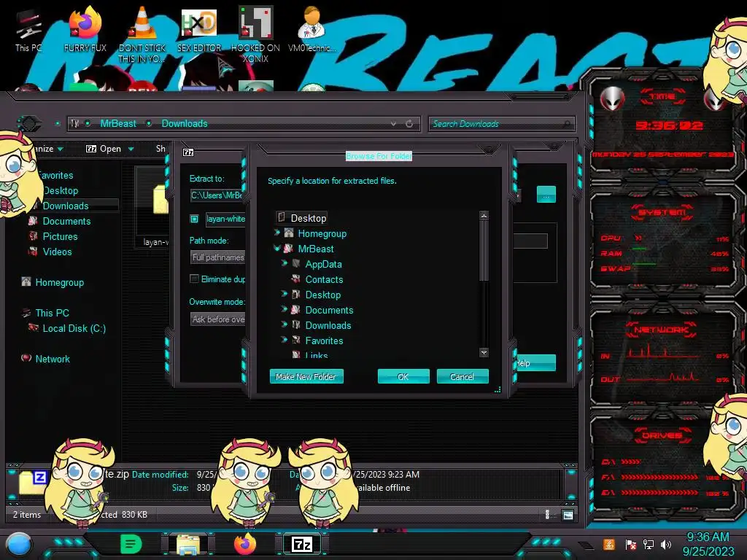
Task: Launch Firefox from the taskbar
Action: [x=245, y=544]
